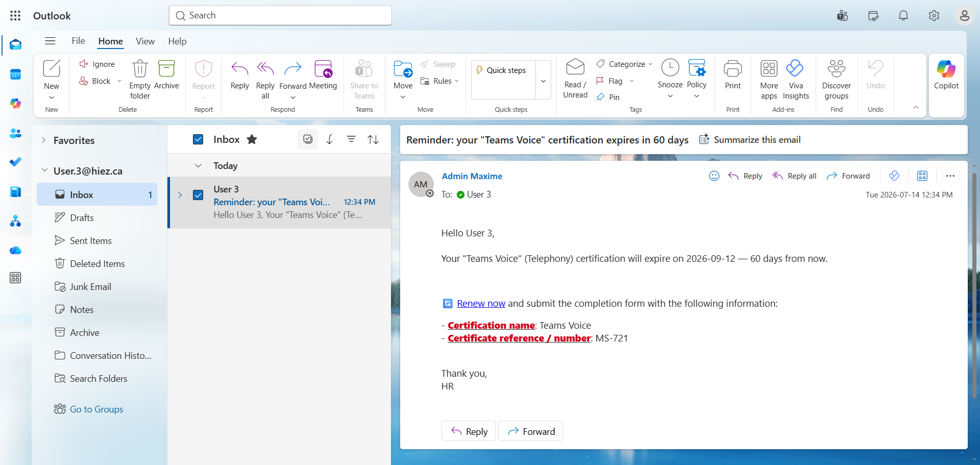Collapse the Today message group
Viewport: 980px width, 465px height.
pos(198,166)
